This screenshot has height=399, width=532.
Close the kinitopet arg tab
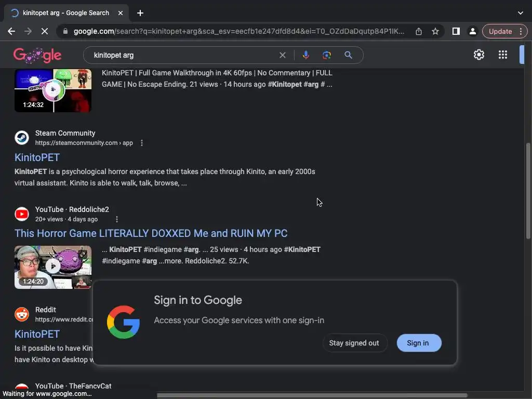click(x=121, y=13)
